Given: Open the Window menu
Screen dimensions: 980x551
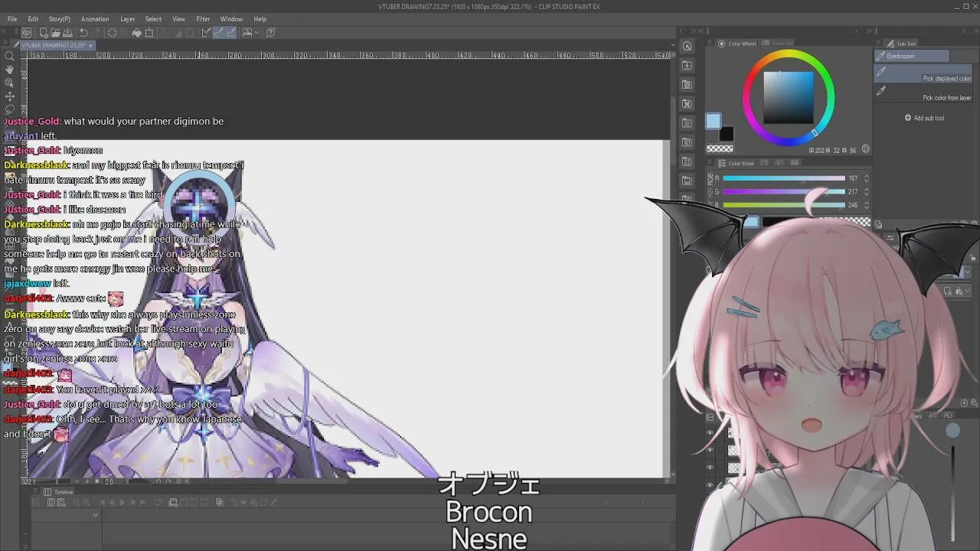Looking at the screenshot, I should coord(231,19).
